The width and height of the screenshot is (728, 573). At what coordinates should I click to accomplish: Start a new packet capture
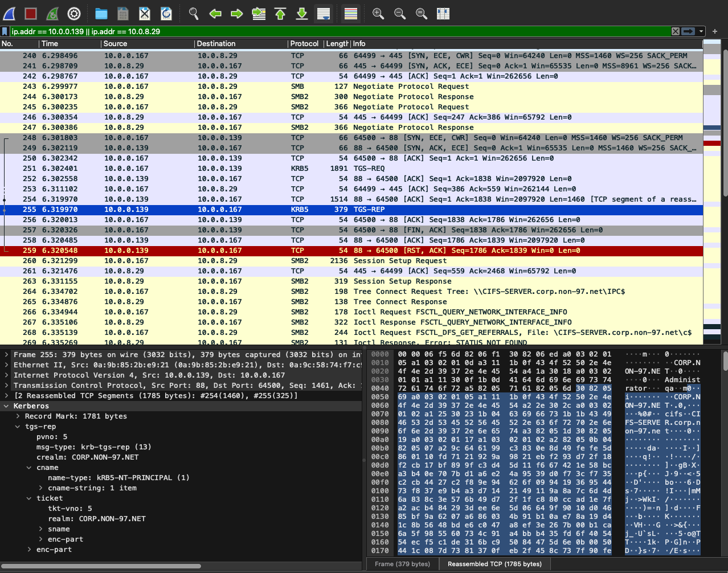click(10, 13)
